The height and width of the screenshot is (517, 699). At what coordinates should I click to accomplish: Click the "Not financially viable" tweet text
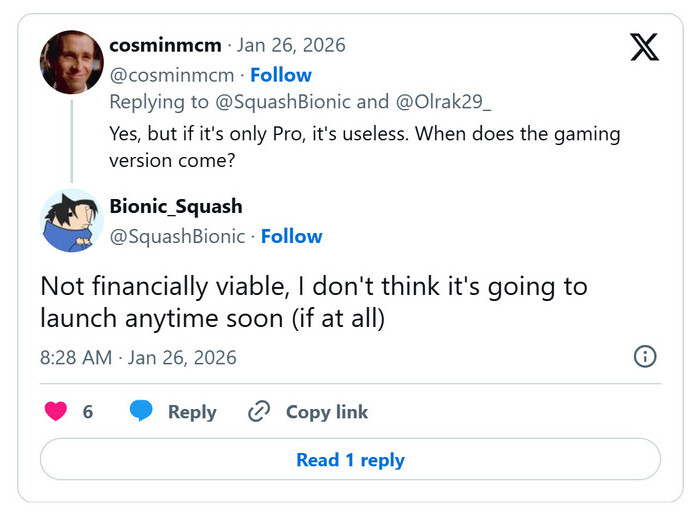point(313,302)
